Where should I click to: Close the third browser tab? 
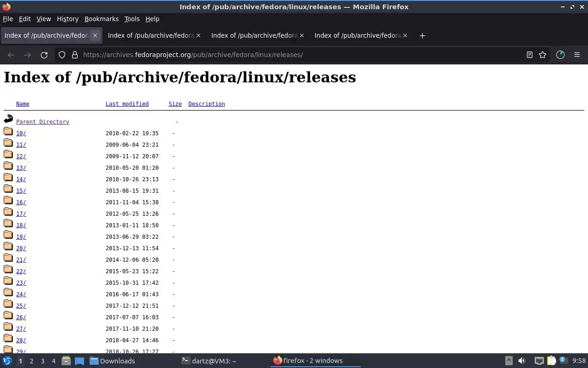[302, 35]
